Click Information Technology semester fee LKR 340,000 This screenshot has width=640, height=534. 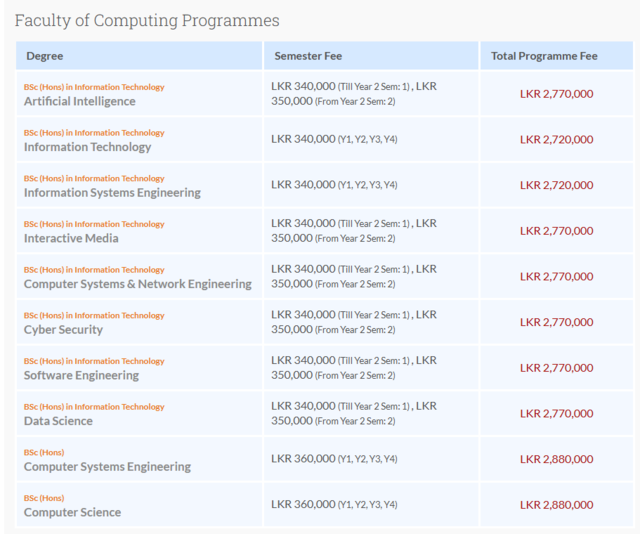pyautogui.click(x=334, y=139)
